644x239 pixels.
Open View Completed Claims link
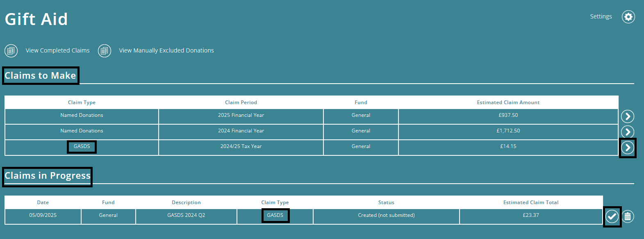pos(57,50)
